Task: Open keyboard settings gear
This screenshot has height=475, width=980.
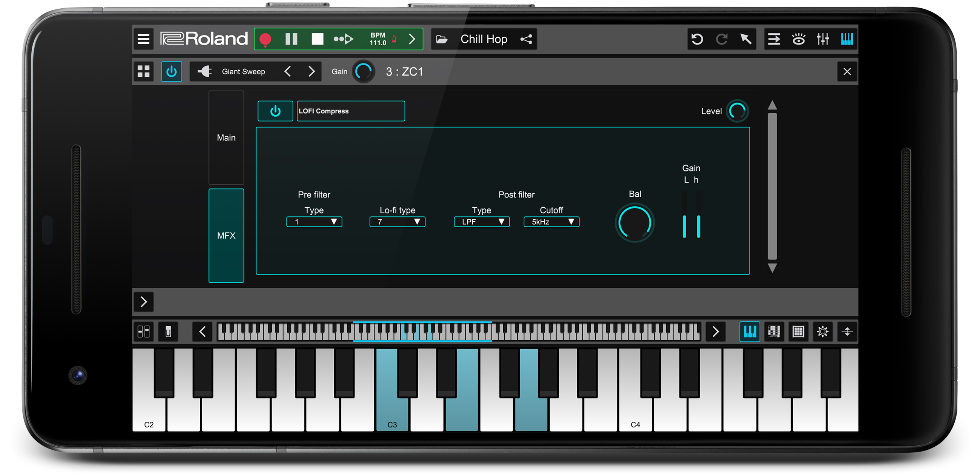Action: 823,332
